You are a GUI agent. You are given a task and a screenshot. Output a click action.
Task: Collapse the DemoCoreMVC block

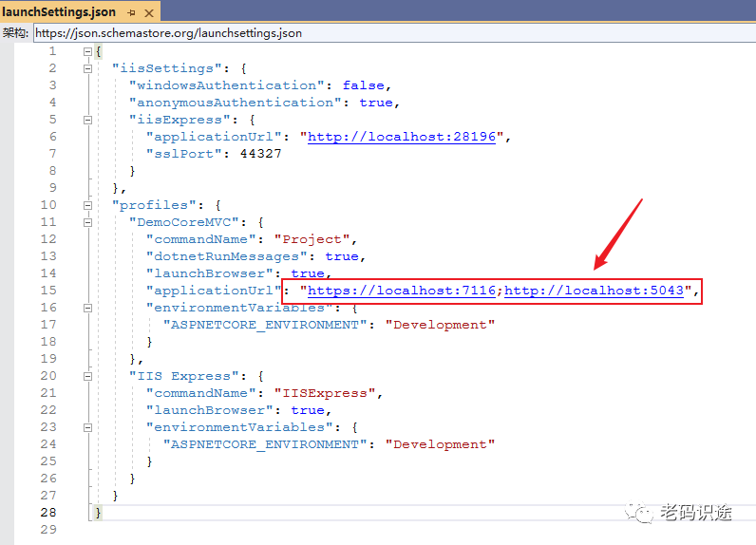pos(87,222)
